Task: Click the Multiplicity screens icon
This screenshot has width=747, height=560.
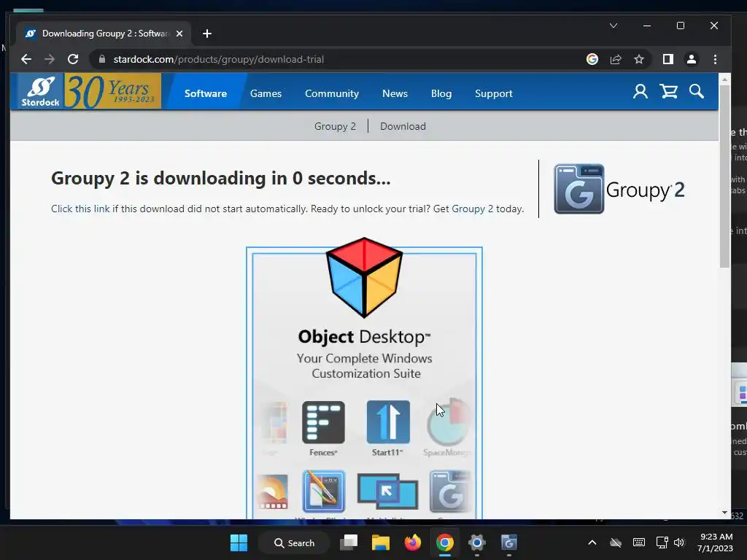Action: click(x=388, y=491)
